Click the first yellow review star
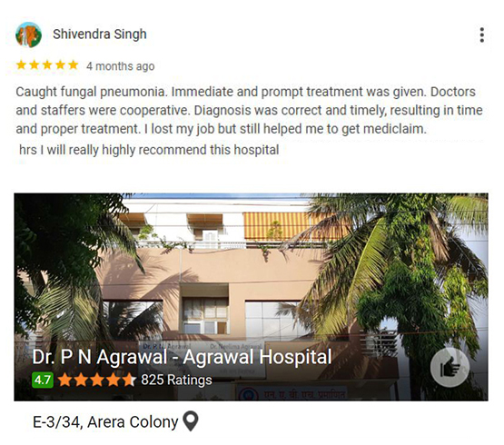The width and height of the screenshot is (504, 445). click(x=21, y=65)
